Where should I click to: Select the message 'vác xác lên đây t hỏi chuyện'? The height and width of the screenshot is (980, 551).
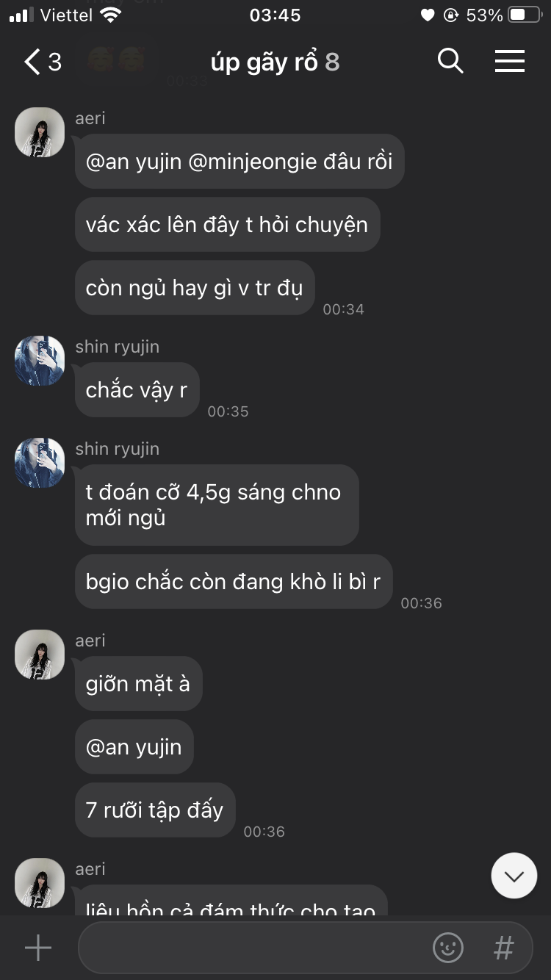[x=227, y=224]
